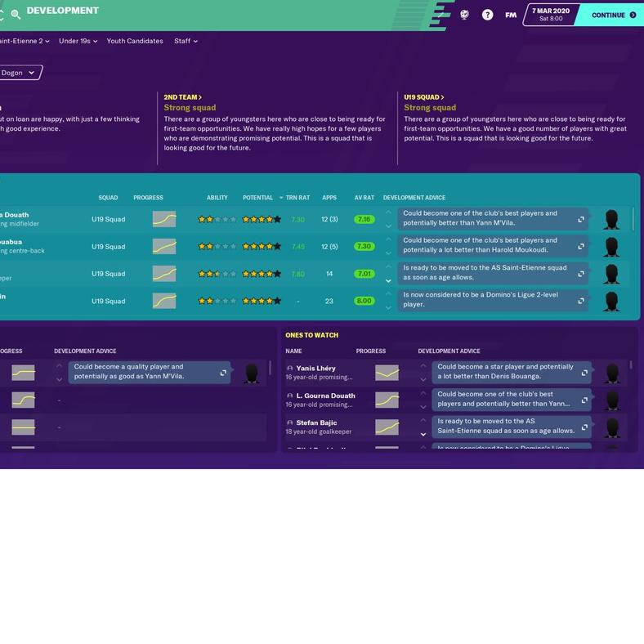Image resolution: width=644 pixels, height=644 pixels.
Task: Open the 2ND TEAM link
Action: (182, 97)
